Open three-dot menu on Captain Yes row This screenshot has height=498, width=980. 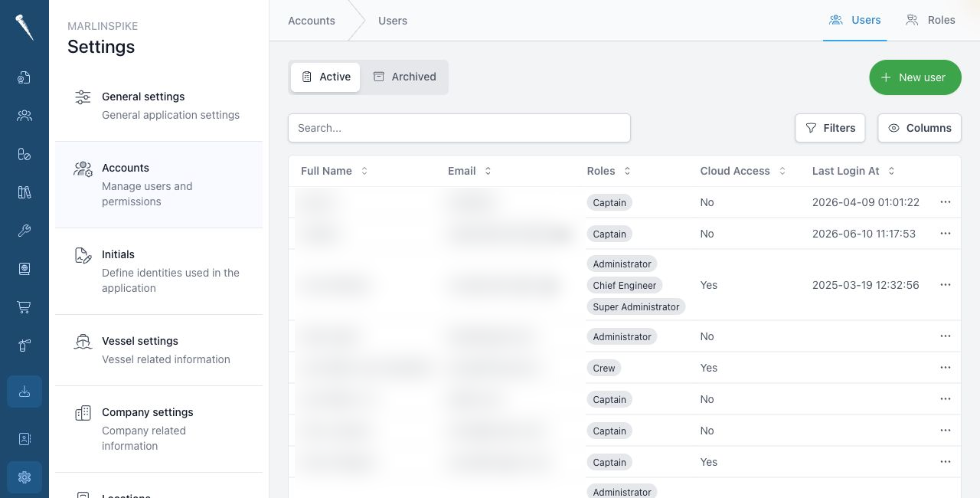tap(945, 462)
